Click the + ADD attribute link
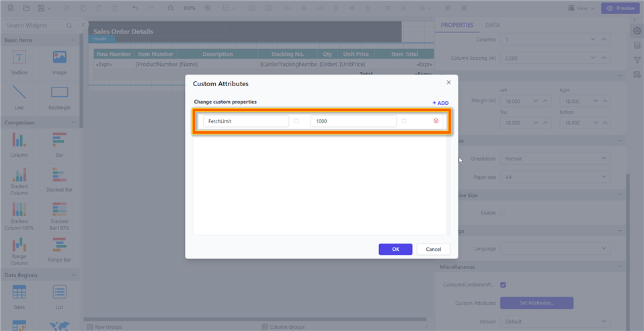This screenshot has width=644, height=331. pyautogui.click(x=440, y=103)
